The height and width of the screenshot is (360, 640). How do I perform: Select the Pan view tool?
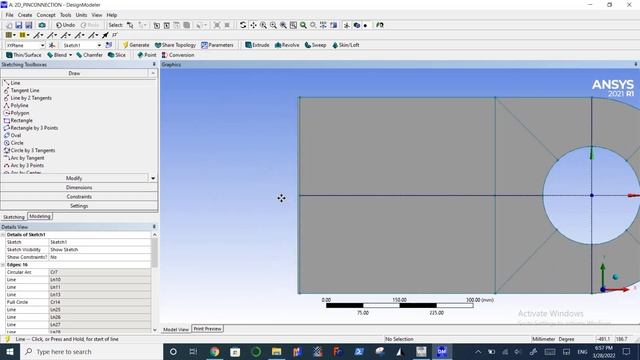[x=253, y=25]
